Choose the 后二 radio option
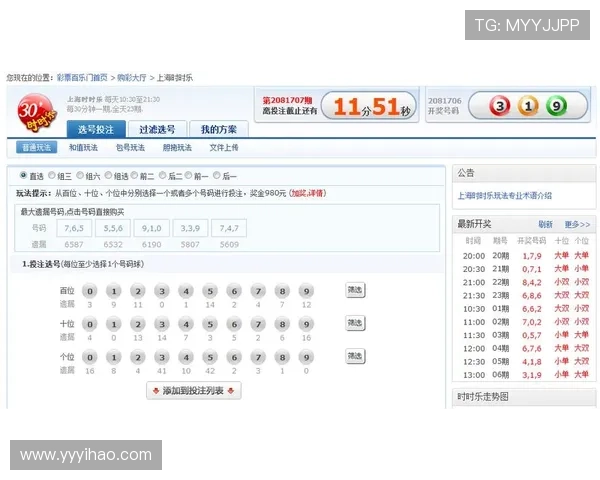600x480 pixels. tap(163, 175)
